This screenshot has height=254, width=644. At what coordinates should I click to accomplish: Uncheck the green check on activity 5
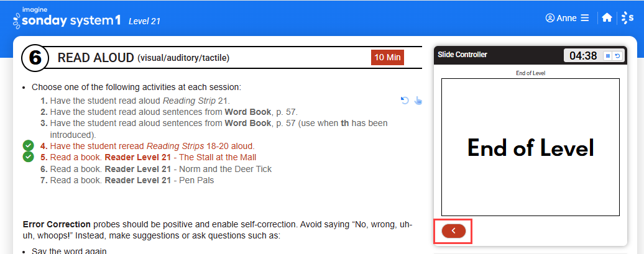tap(28, 156)
